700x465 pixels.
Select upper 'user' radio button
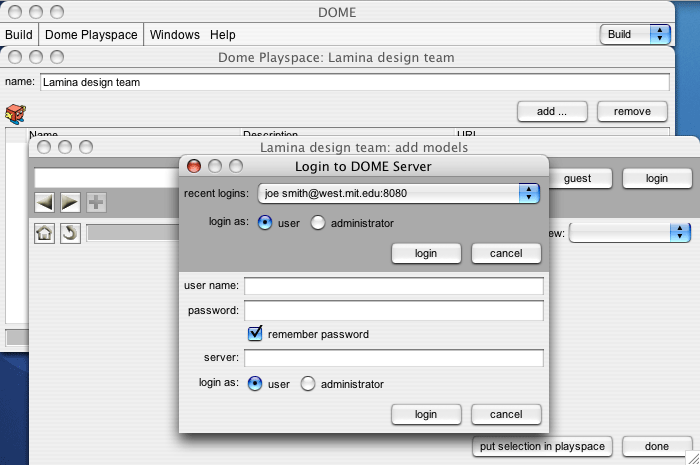pyautogui.click(x=265, y=223)
